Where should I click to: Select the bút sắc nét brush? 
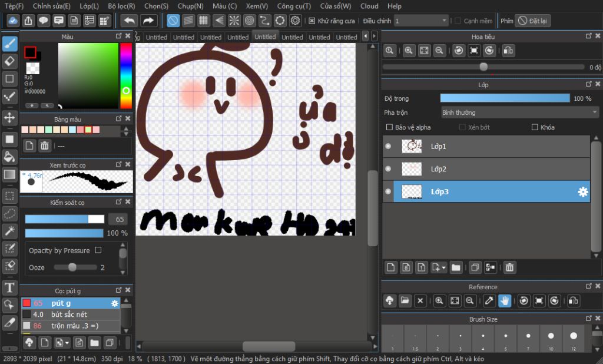[x=71, y=315]
